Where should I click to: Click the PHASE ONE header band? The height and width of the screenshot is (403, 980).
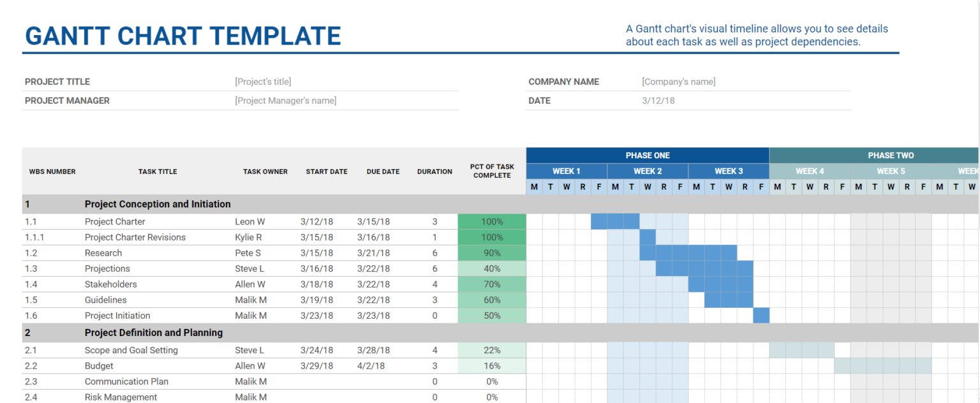647,155
